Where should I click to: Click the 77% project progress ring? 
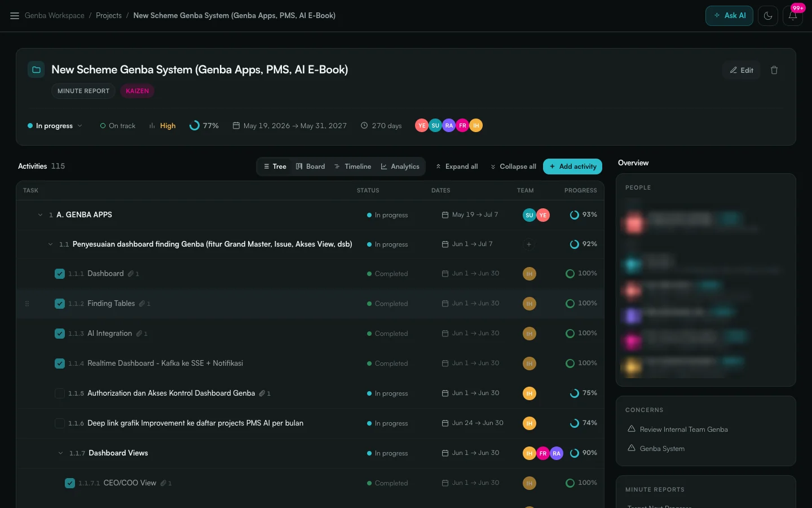tap(195, 125)
